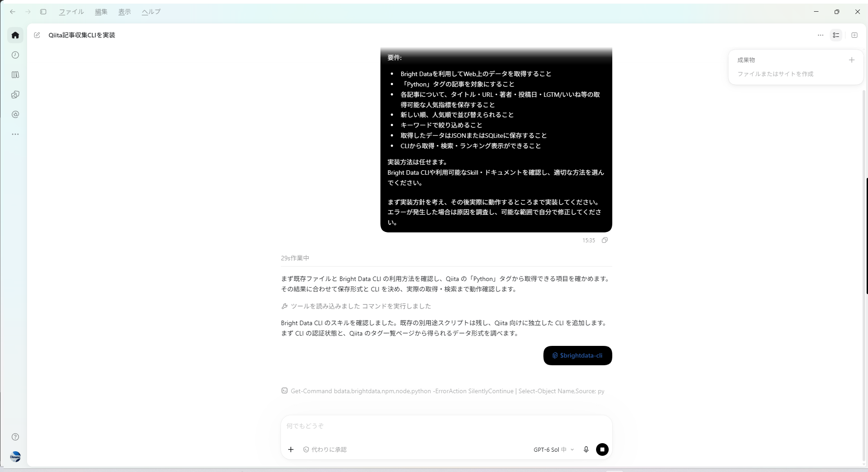This screenshot has width=868, height=472.
Task: Open the chat bubbles sidebar icon
Action: pyautogui.click(x=15, y=95)
